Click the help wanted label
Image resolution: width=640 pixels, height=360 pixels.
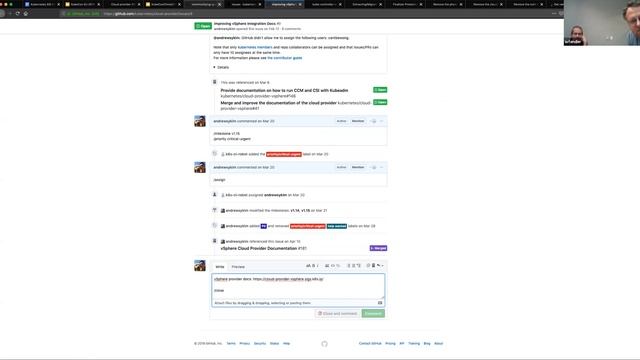tap(337, 226)
